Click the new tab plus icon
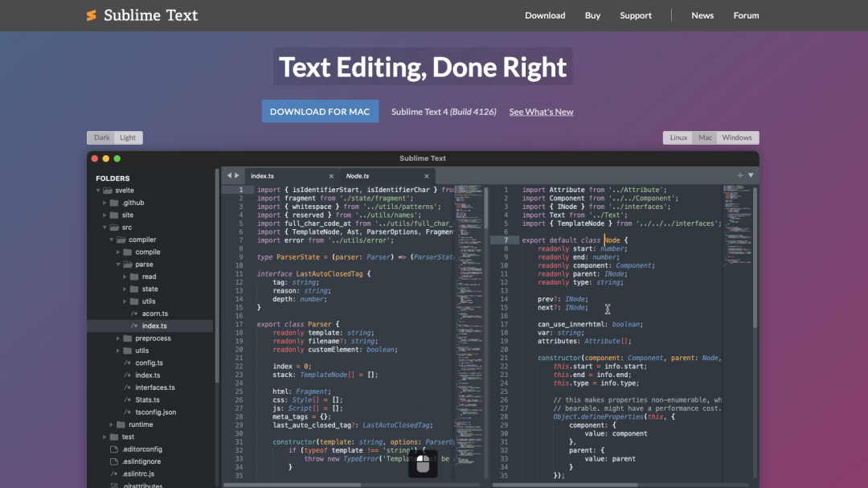Image resolution: width=868 pixels, height=488 pixels. [x=740, y=175]
